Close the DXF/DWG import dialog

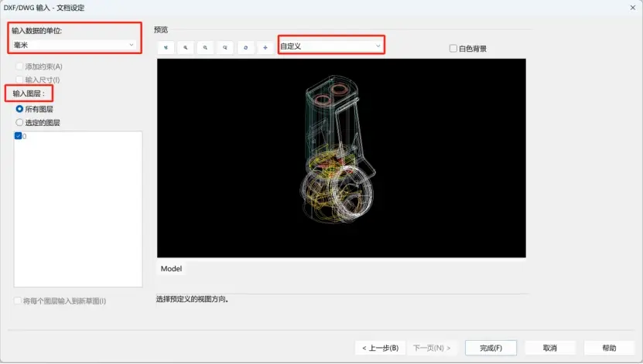pos(633,8)
